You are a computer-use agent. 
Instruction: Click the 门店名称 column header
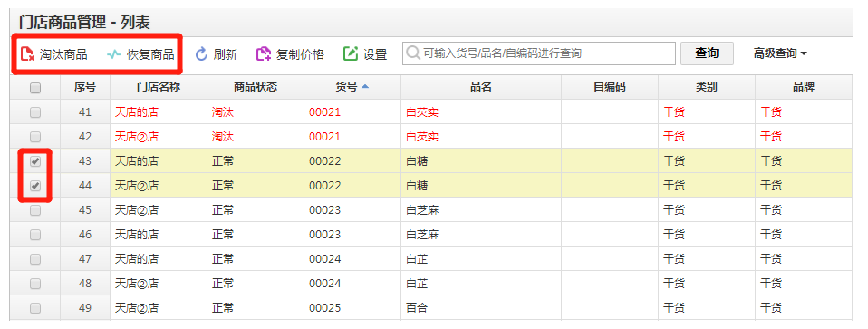(x=159, y=87)
